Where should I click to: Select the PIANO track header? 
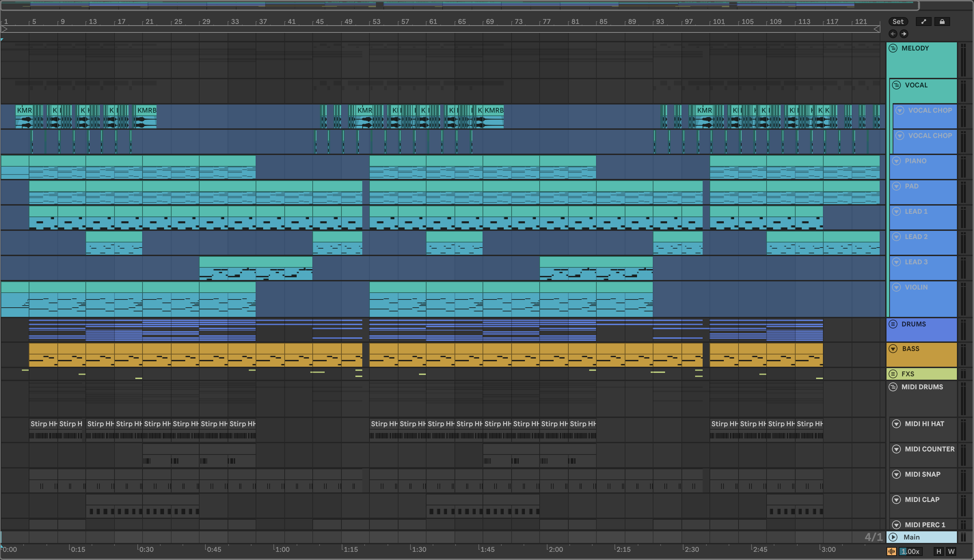click(x=923, y=167)
